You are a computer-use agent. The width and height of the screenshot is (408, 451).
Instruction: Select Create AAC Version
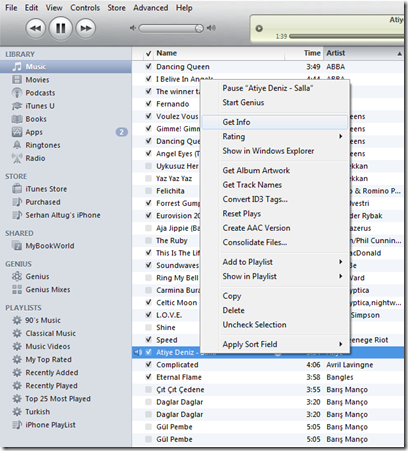[x=275, y=228]
